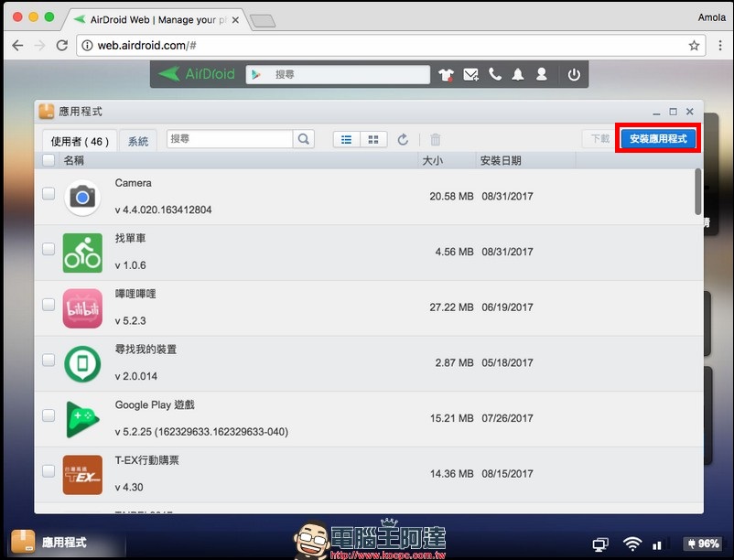Click the power sign-out icon
Image resolution: width=734 pixels, height=560 pixels.
(x=574, y=74)
